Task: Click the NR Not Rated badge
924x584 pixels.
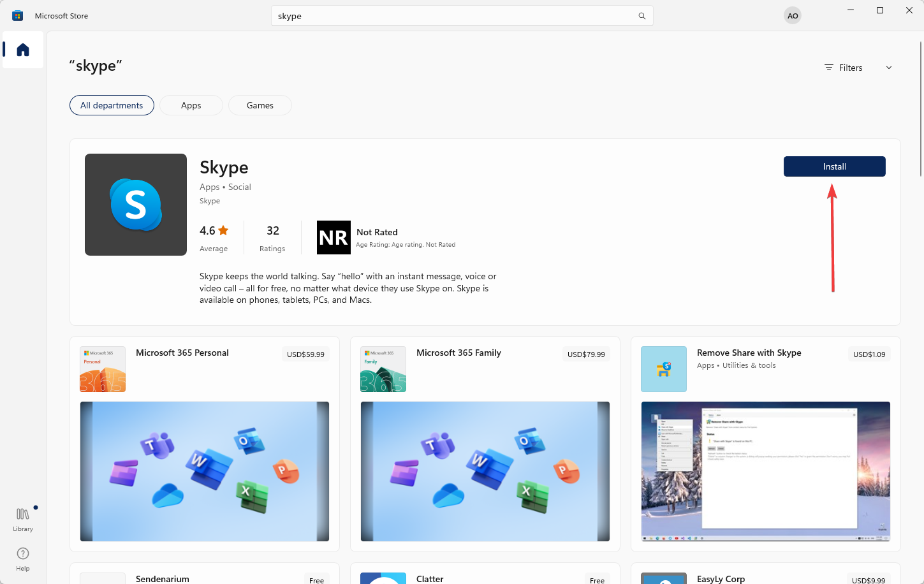Action: 334,237
